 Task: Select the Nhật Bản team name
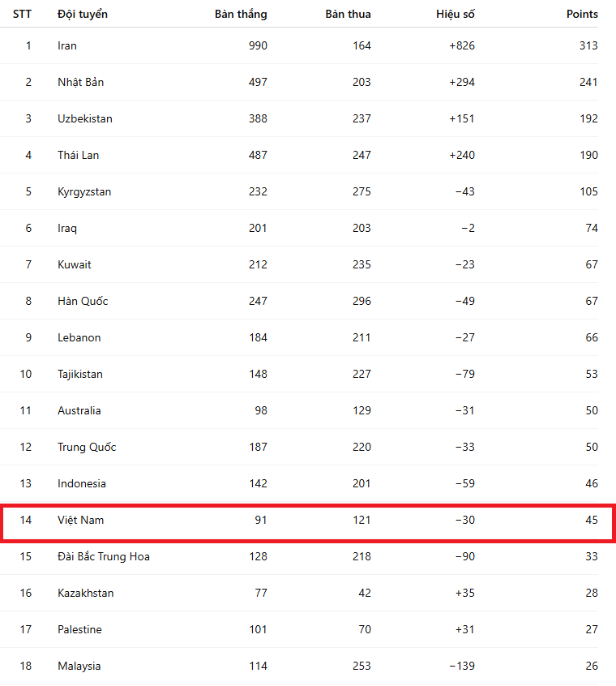coord(80,82)
